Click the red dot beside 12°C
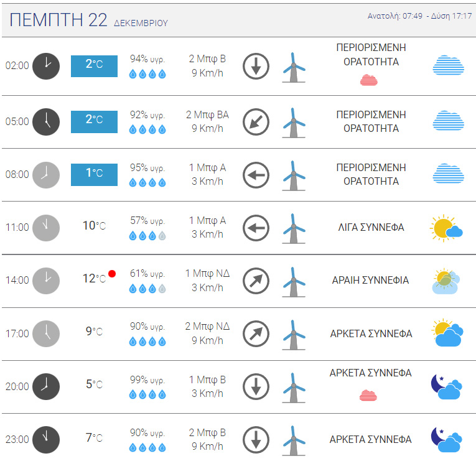The height and width of the screenshot is (461, 476). (112, 274)
